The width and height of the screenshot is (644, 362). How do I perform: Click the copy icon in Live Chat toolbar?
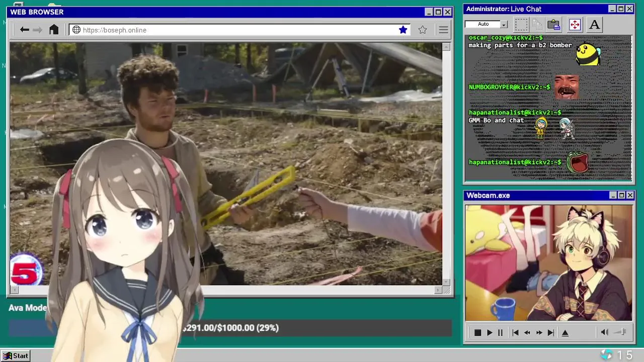pos(537,24)
